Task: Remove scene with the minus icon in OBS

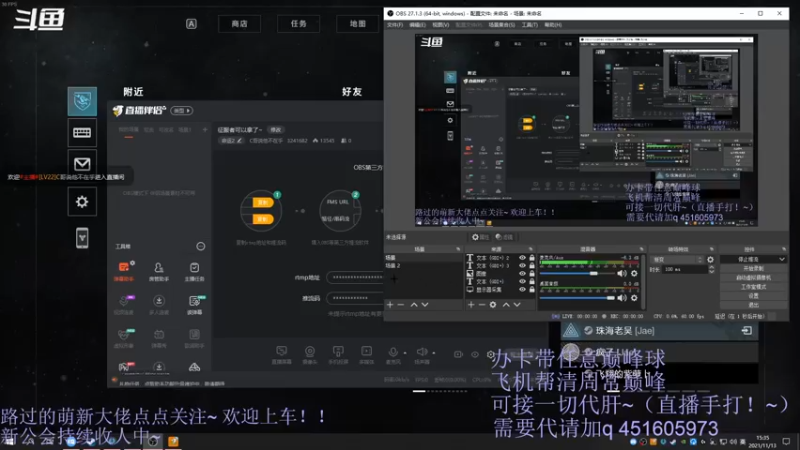Action: (401, 305)
